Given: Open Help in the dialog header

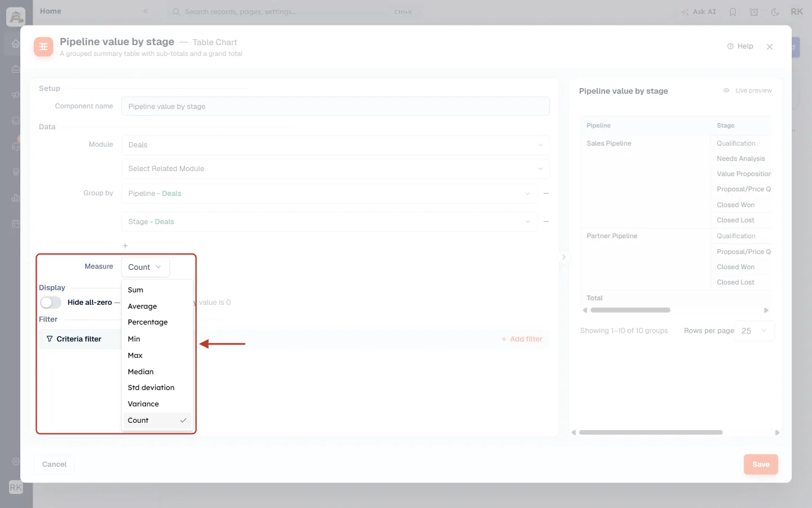Looking at the screenshot, I should pos(740,46).
